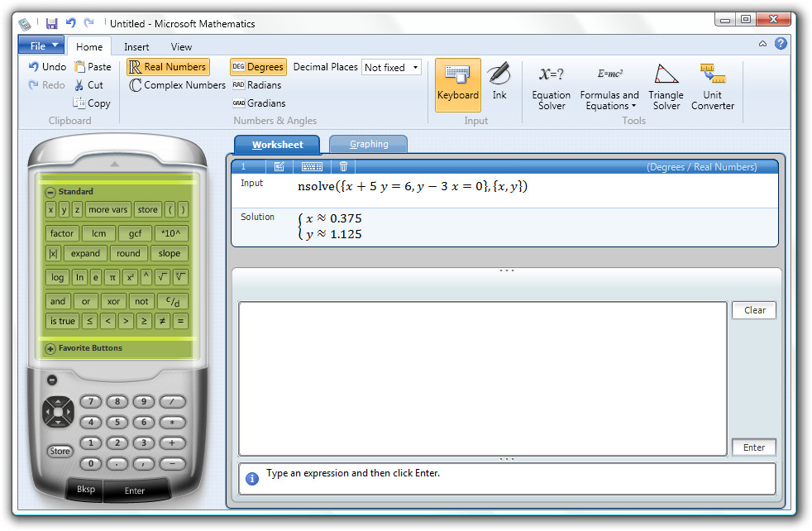
Task: Click the scroll-up arrow above calculator pad
Action: pyautogui.click(x=115, y=165)
